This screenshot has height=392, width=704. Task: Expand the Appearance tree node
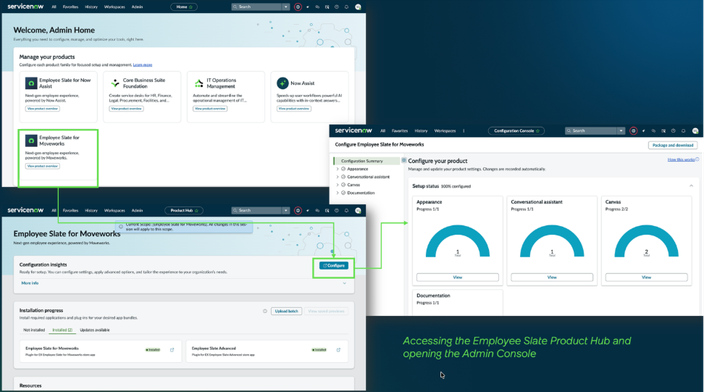coord(338,169)
